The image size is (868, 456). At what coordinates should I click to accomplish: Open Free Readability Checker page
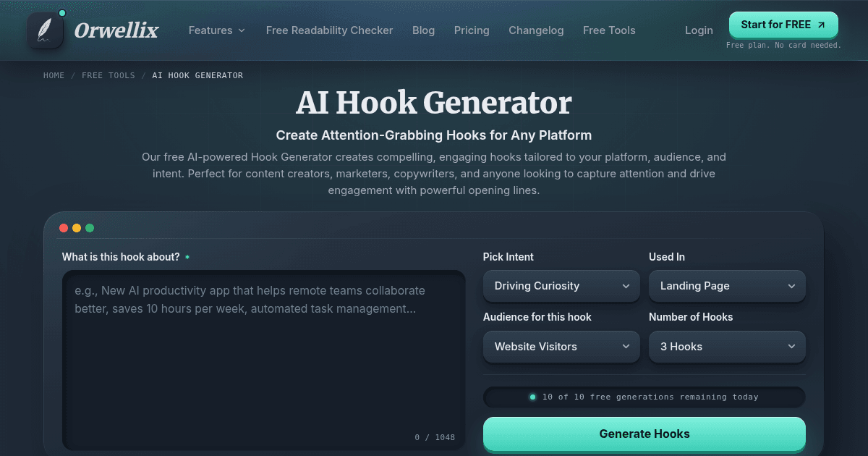click(x=329, y=30)
